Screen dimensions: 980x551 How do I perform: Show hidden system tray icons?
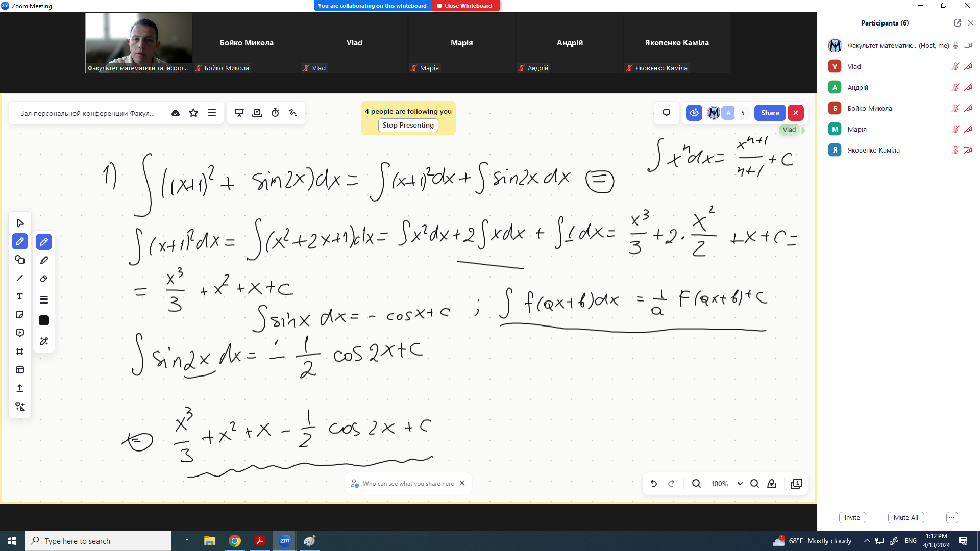pyautogui.click(x=867, y=541)
